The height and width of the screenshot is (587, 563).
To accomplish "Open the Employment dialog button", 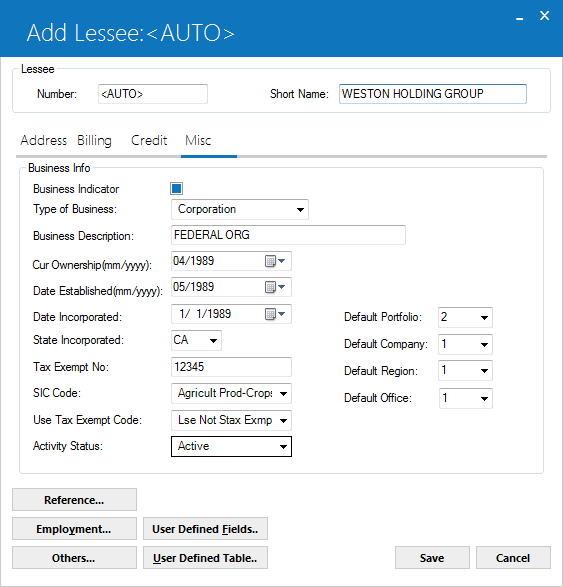I will point(74,529).
